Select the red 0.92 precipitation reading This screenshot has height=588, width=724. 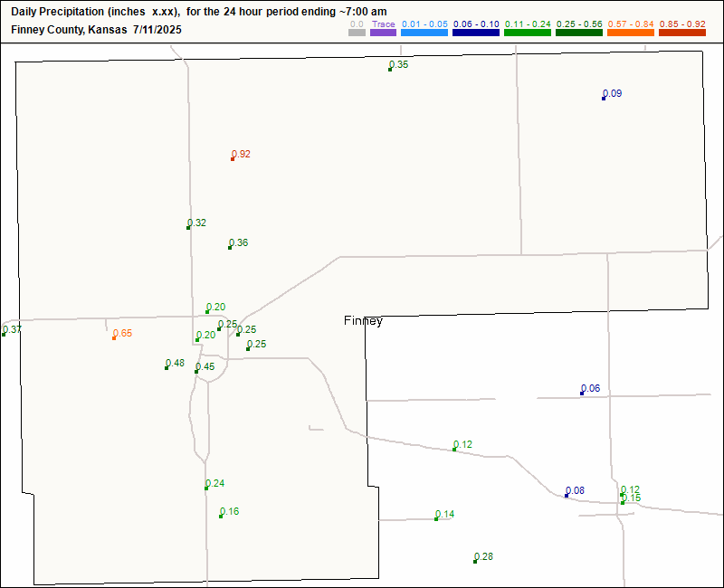241,154
